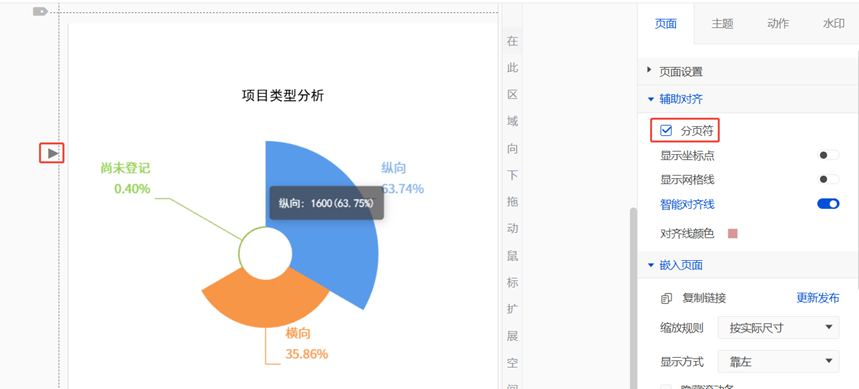
Task: Click the 尚未登记 chart label
Action: click(x=125, y=168)
